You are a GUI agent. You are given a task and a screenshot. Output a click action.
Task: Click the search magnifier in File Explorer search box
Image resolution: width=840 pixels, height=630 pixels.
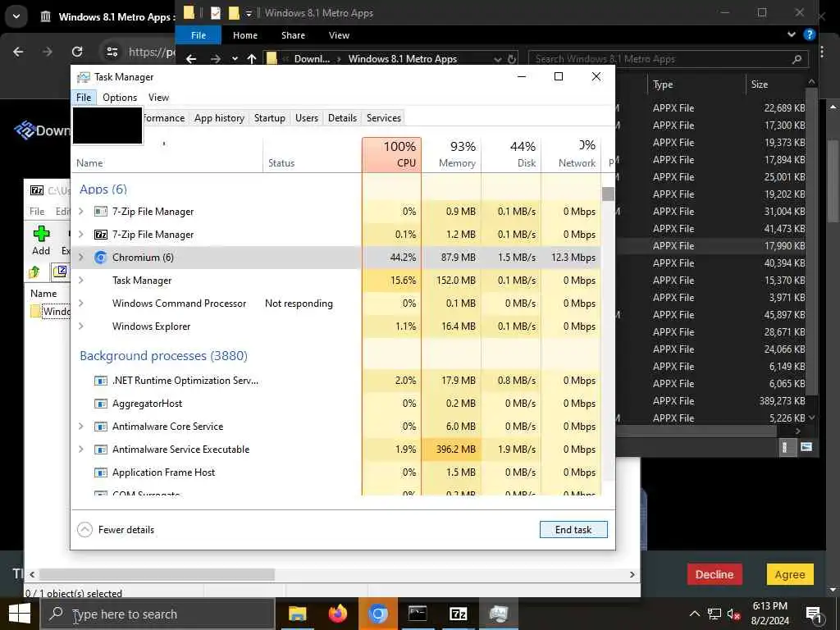[797, 59]
